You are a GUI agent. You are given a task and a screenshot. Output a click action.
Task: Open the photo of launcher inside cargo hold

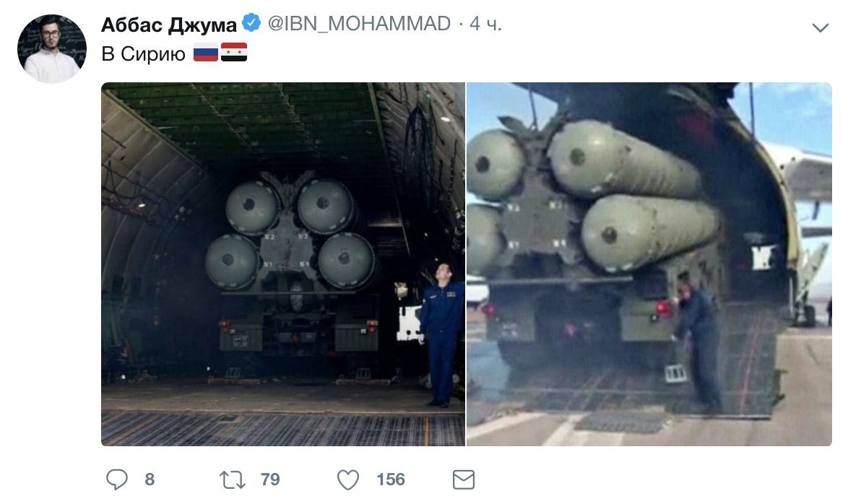[x=283, y=264]
